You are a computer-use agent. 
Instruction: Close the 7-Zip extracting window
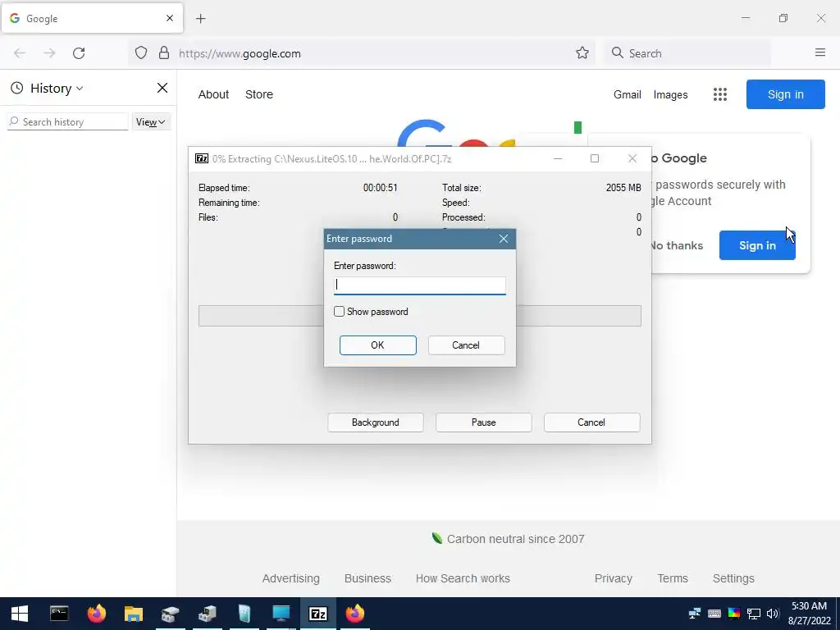coord(632,158)
